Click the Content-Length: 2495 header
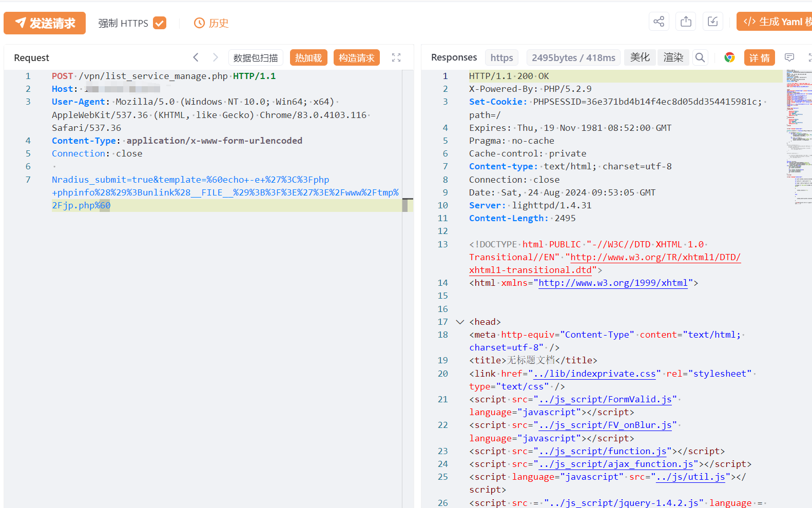812x508 pixels. click(523, 218)
